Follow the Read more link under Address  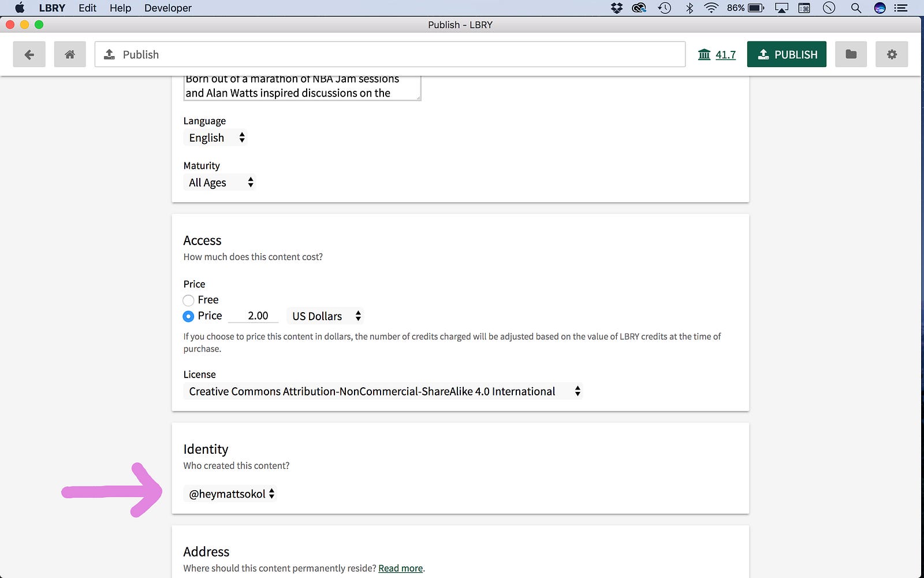(401, 568)
